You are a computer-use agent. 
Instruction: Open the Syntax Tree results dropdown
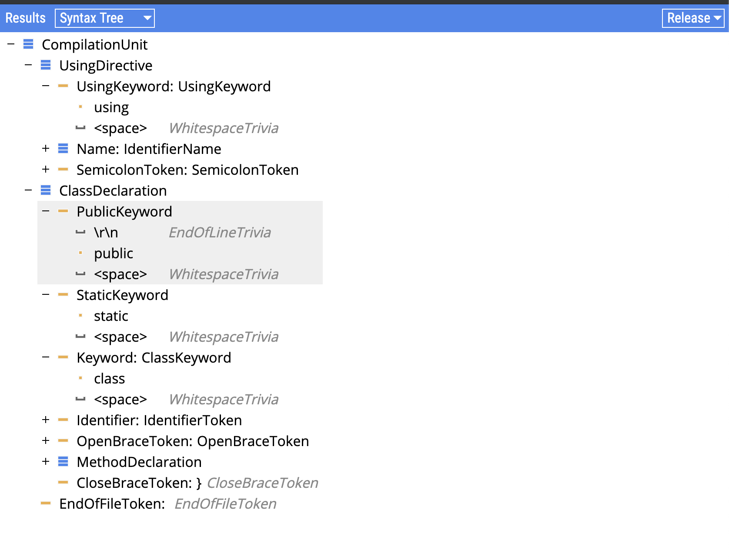tap(105, 18)
